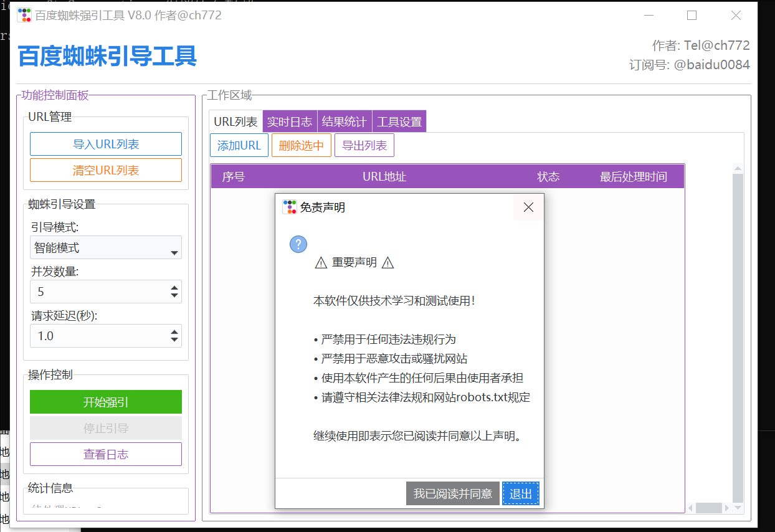
Task: Click the vertical scrollbar in URL list area
Action: (738, 338)
